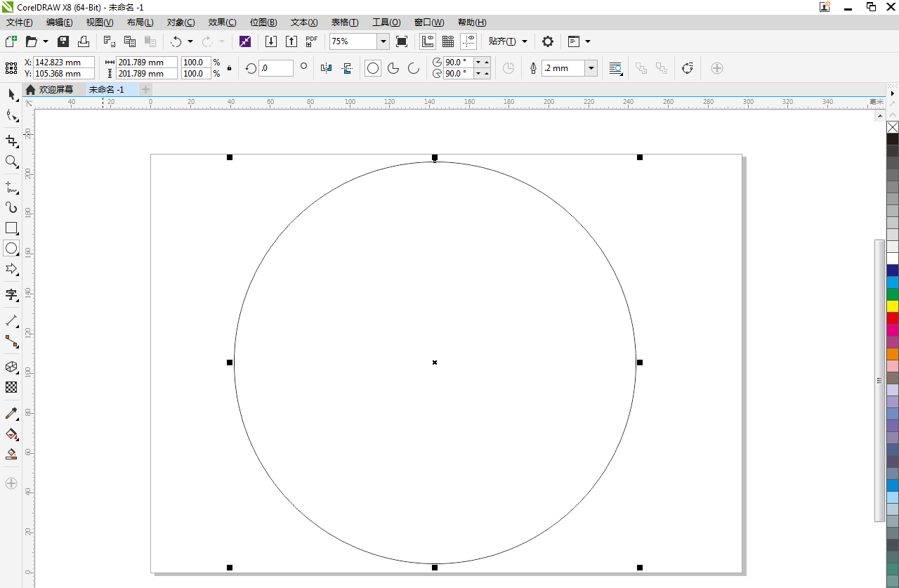Pick the Text tool (字)
The image size is (899, 588).
[11, 294]
